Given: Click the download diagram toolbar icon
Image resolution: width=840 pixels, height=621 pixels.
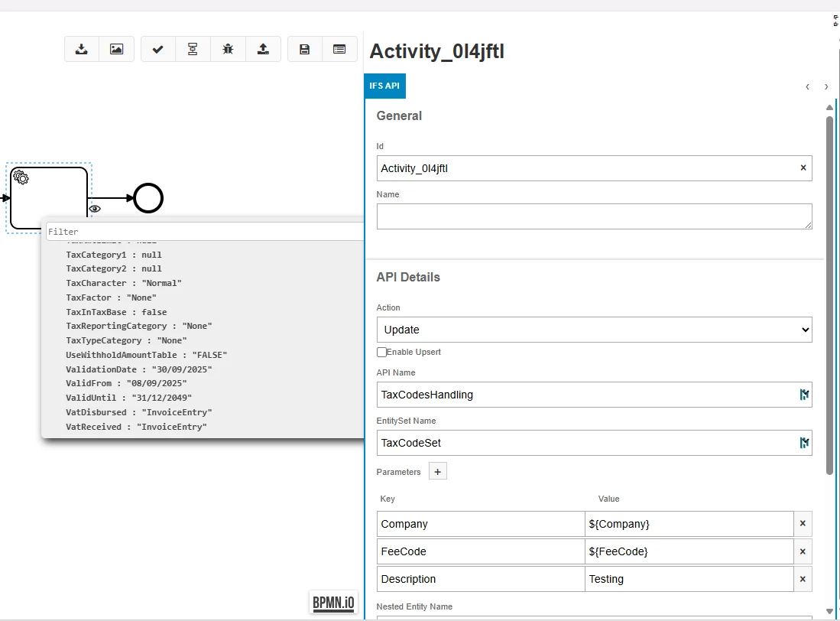Looking at the screenshot, I should pyautogui.click(x=82, y=49).
